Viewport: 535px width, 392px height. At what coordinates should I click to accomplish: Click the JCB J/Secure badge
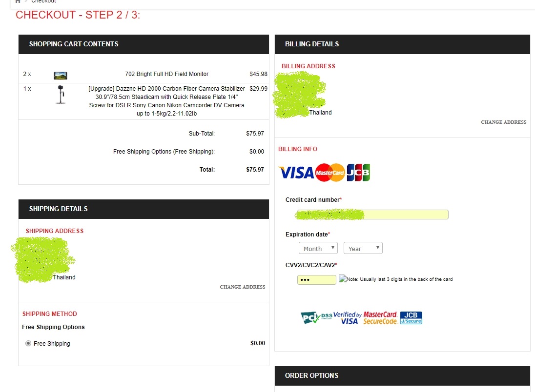[411, 318]
